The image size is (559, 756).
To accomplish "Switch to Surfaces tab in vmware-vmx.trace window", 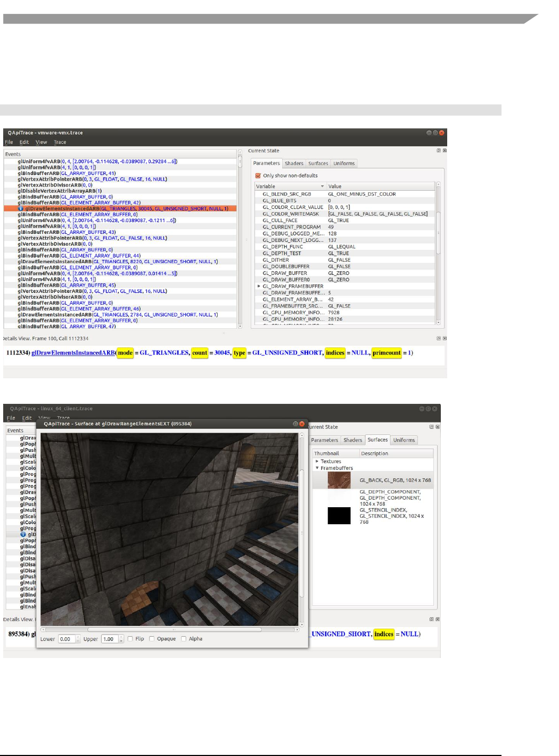I will (318, 164).
